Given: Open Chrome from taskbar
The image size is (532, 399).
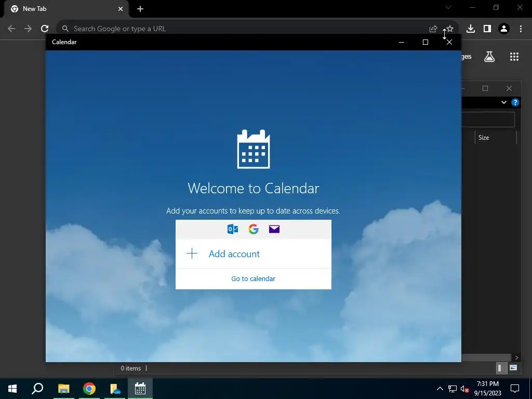Looking at the screenshot, I should pyautogui.click(x=89, y=389).
